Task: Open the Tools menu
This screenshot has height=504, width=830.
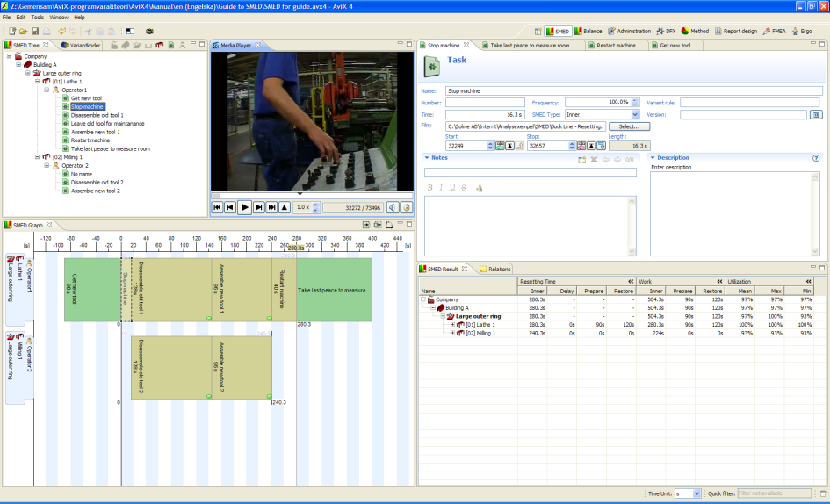Action: pyautogui.click(x=37, y=17)
